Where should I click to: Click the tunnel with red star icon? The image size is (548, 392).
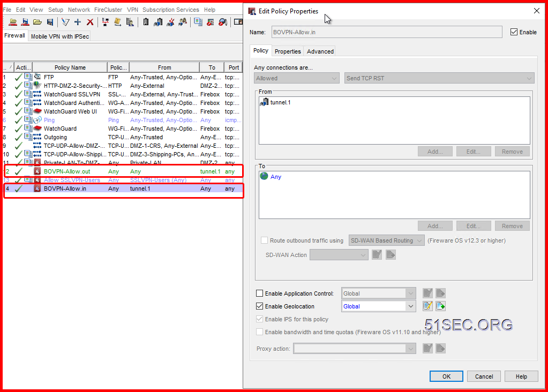click(x=170, y=22)
